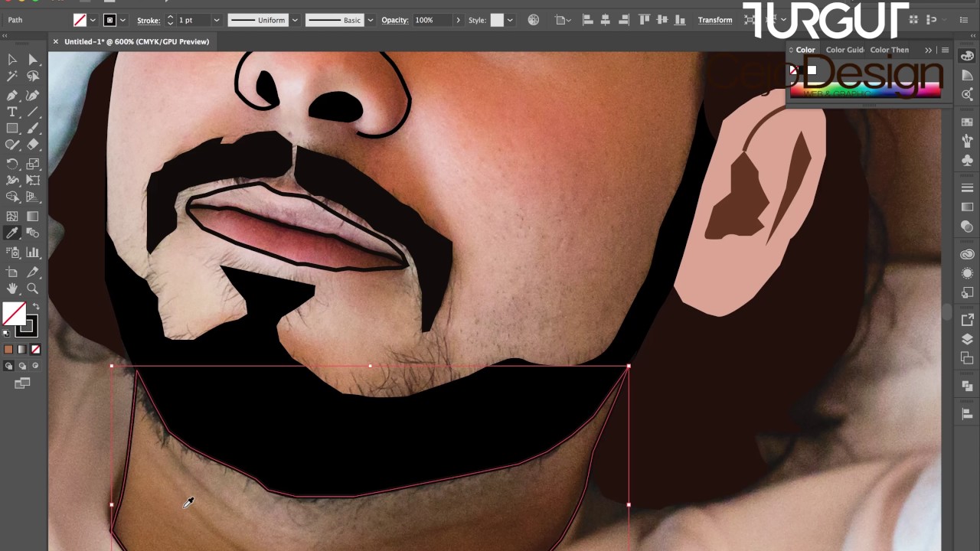This screenshot has width=980, height=551.
Task: Select the Pen tool
Action: (12, 96)
